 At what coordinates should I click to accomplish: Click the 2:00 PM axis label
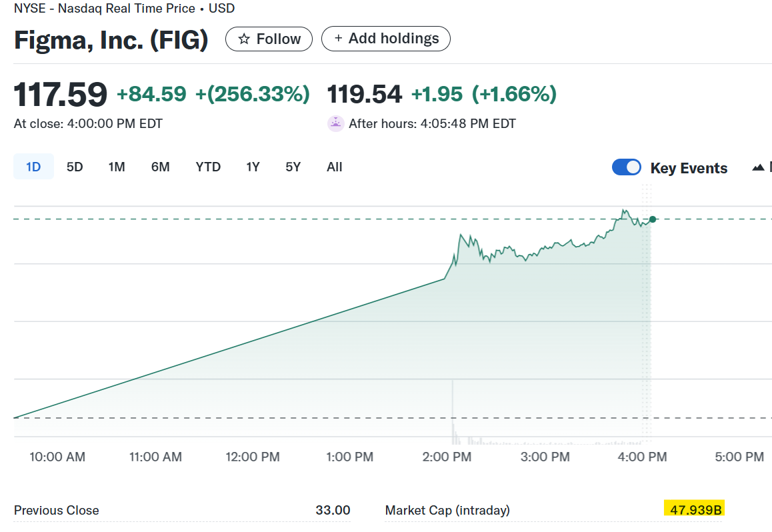pos(447,457)
